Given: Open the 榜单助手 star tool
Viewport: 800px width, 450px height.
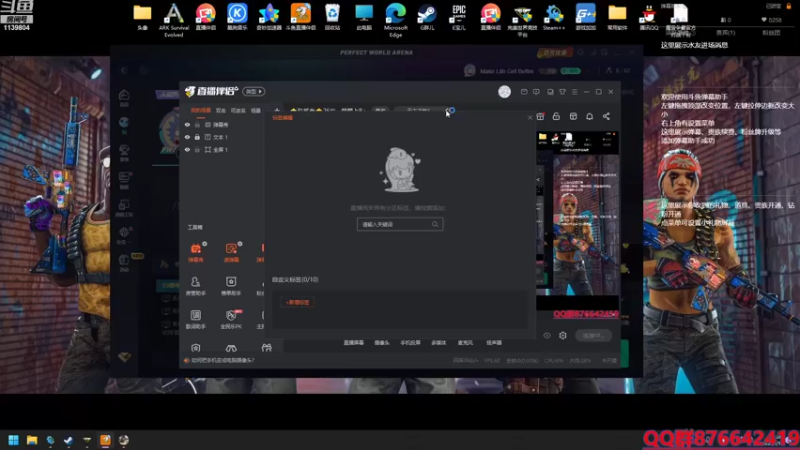Looking at the screenshot, I should (x=231, y=286).
